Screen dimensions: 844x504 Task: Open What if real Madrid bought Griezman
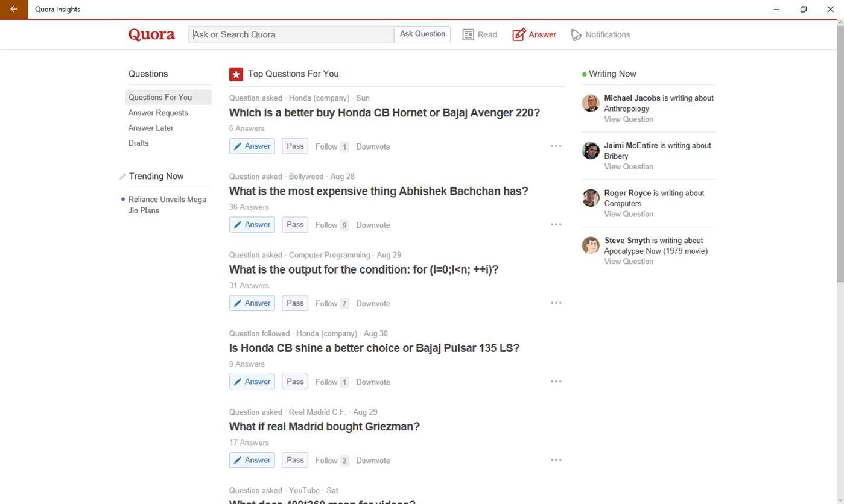point(324,426)
